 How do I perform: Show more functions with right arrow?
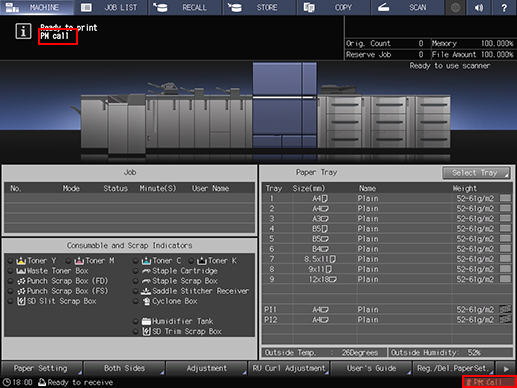pos(506,369)
